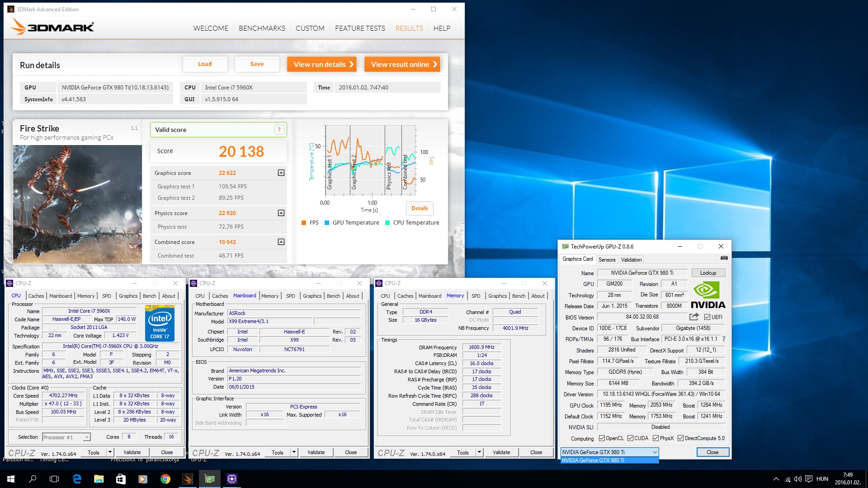Toggle the UEFI checkbox in GPU-Z
Image resolution: width=868 pixels, height=488 pixels.
[708, 317]
